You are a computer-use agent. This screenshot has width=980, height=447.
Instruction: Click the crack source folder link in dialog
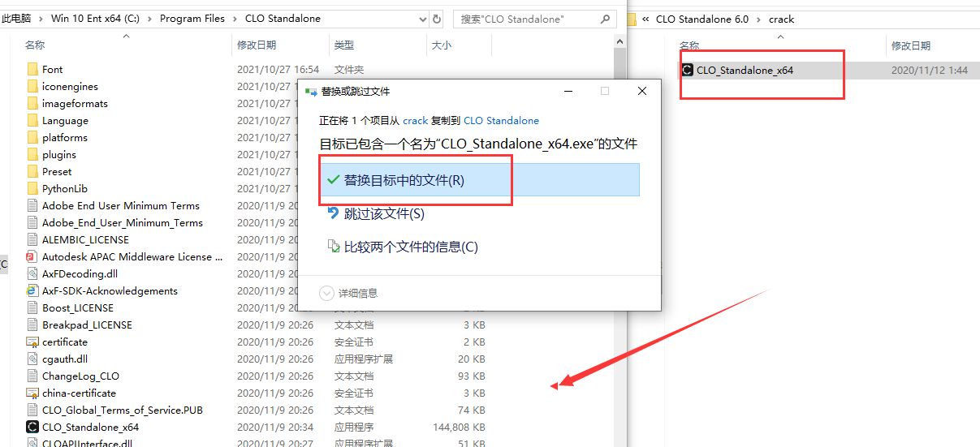415,120
